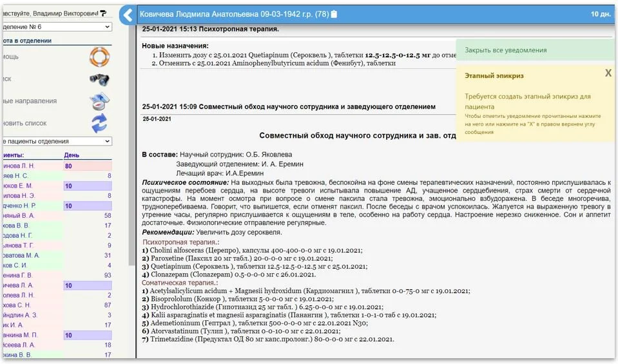The width and height of the screenshot is (618, 364).
Task: Click the logout icon next to greeting
Action: pyautogui.click(x=103, y=14)
